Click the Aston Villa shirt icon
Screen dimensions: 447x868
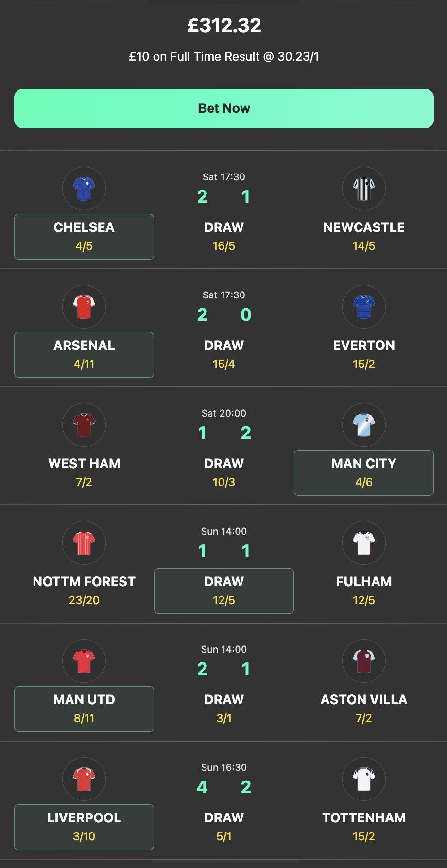[363, 661]
